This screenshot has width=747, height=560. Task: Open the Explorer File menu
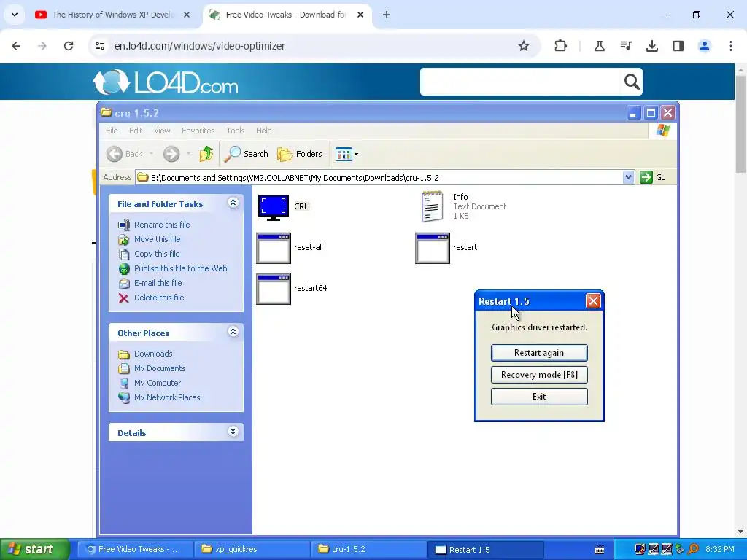click(x=112, y=131)
